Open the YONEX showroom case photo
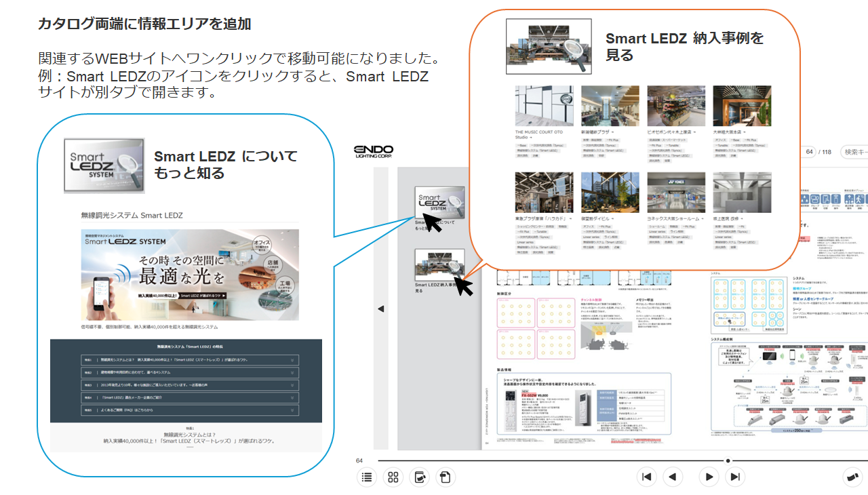This screenshot has height=495, width=868. click(676, 193)
